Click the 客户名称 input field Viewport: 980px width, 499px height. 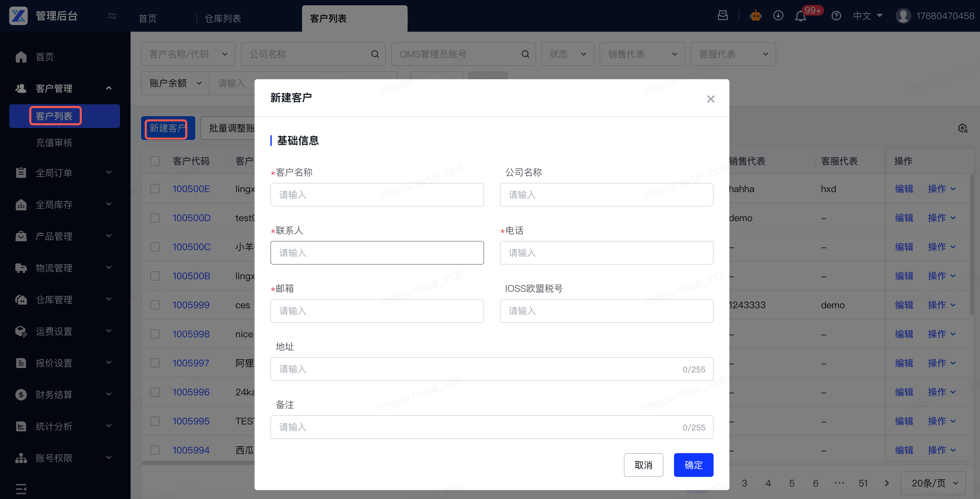pos(377,195)
